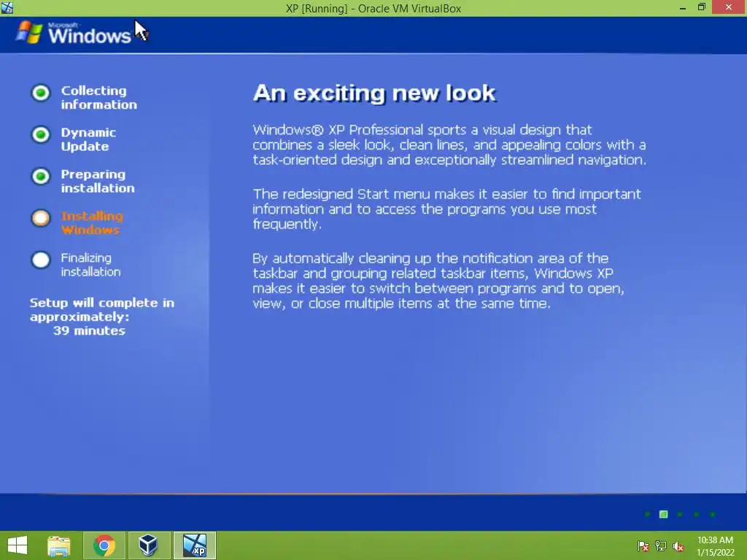Click the Finalizing installation step indicator
The width and height of the screenshot is (747, 560).
point(41,260)
